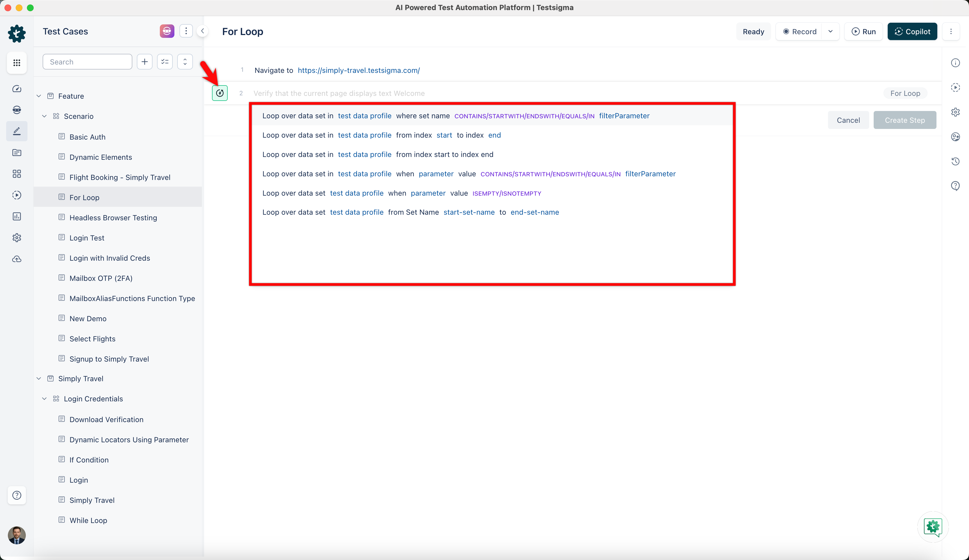Add a new test case with plus button
Screen dimensions: 969x560
click(145, 62)
